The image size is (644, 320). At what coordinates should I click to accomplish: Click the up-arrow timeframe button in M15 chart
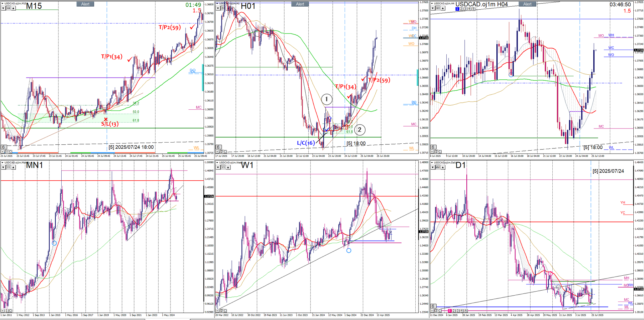point(14,8)
